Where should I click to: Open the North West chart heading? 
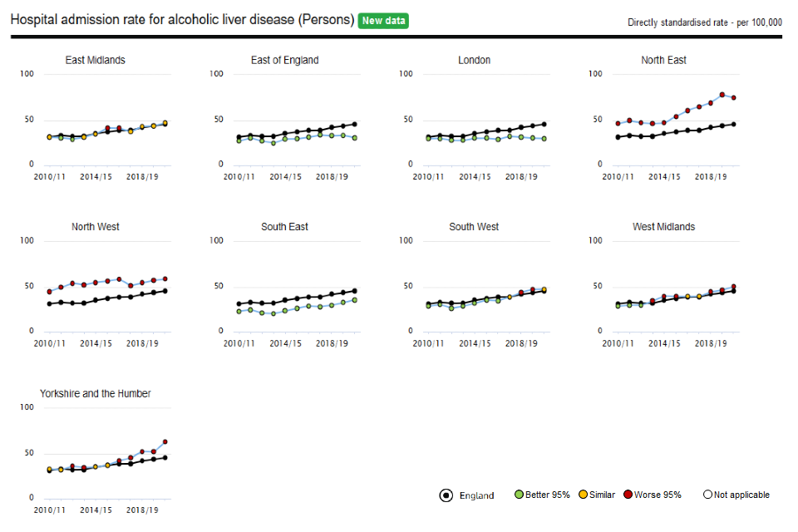click(96, 227)
